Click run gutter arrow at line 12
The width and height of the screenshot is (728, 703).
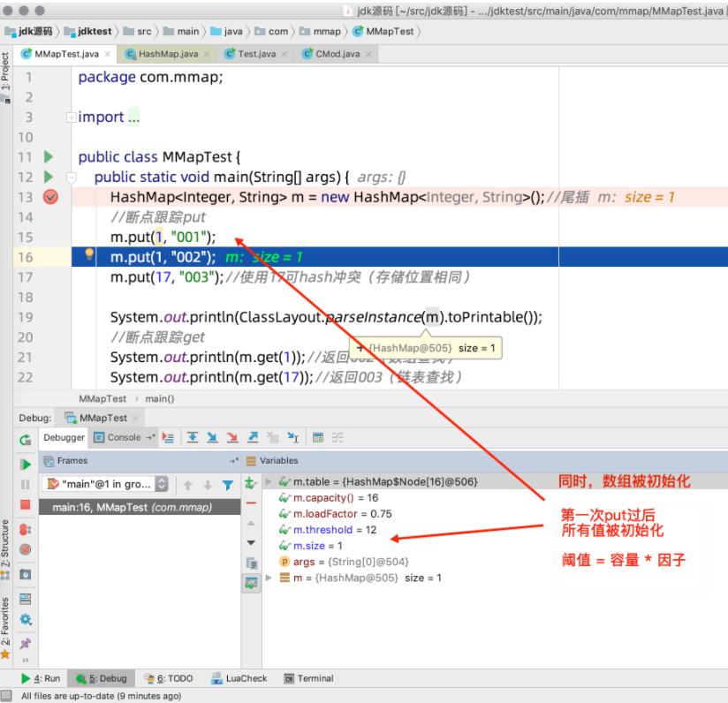pyautogui.click(x=49, y=177)
